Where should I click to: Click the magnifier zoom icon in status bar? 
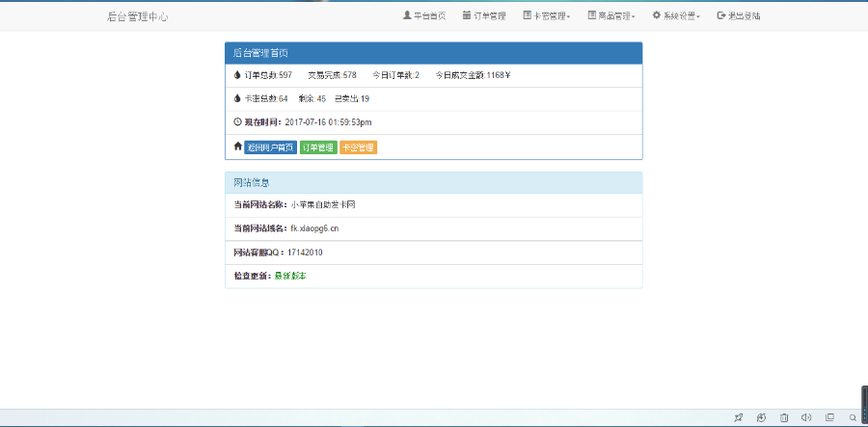pyautogui.click(x=854, y=417)
